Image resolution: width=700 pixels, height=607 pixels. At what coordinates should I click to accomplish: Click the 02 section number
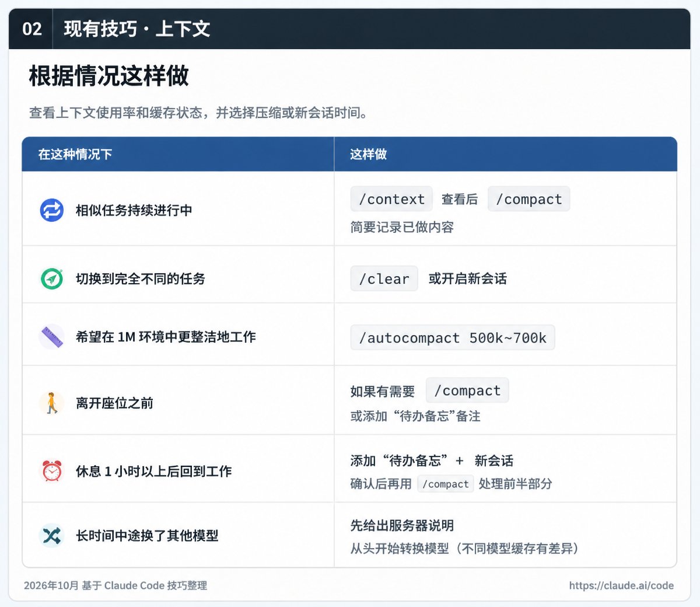tap(32, 29)
